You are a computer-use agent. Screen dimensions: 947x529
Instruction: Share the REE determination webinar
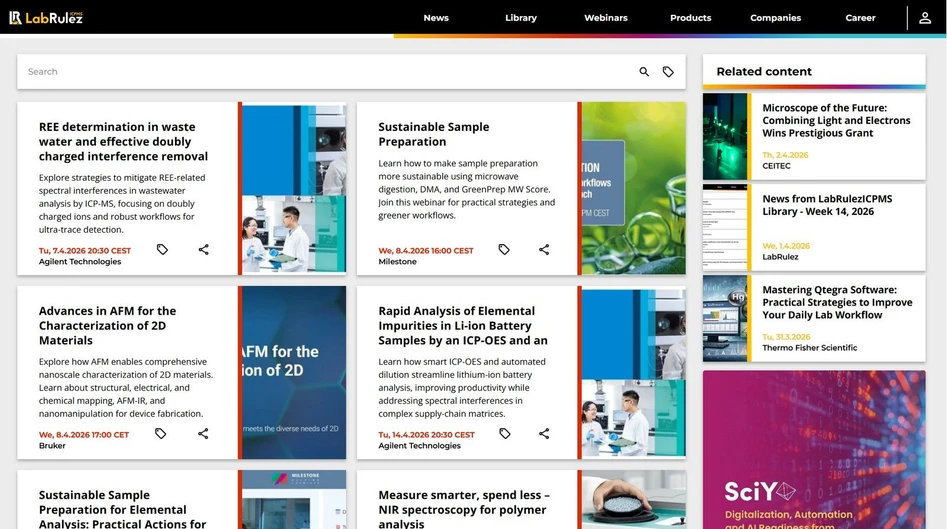204,249
